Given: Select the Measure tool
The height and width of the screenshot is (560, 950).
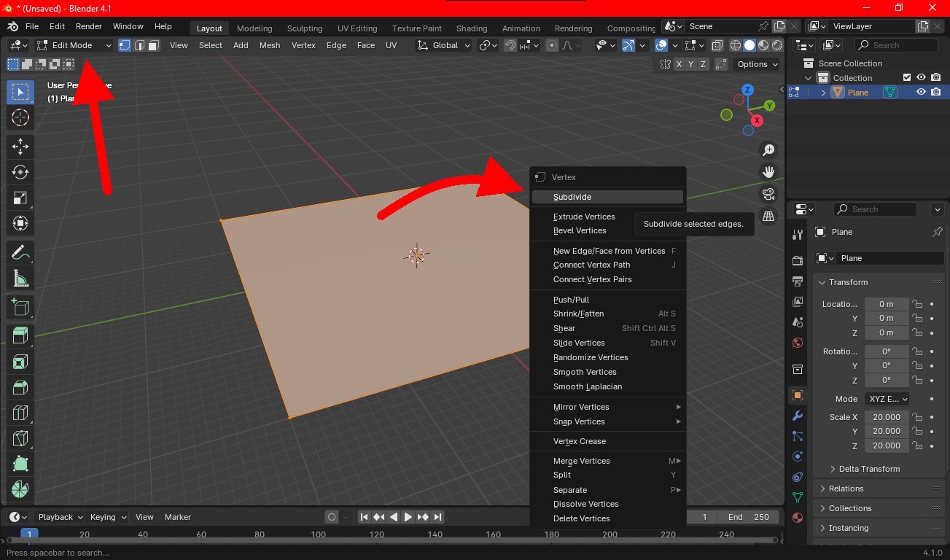Looking at the screenshot, I should (x=20, y=278).
